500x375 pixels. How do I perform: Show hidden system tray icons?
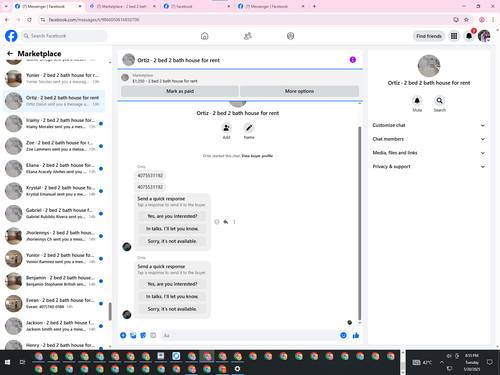[x=441, y=362]
